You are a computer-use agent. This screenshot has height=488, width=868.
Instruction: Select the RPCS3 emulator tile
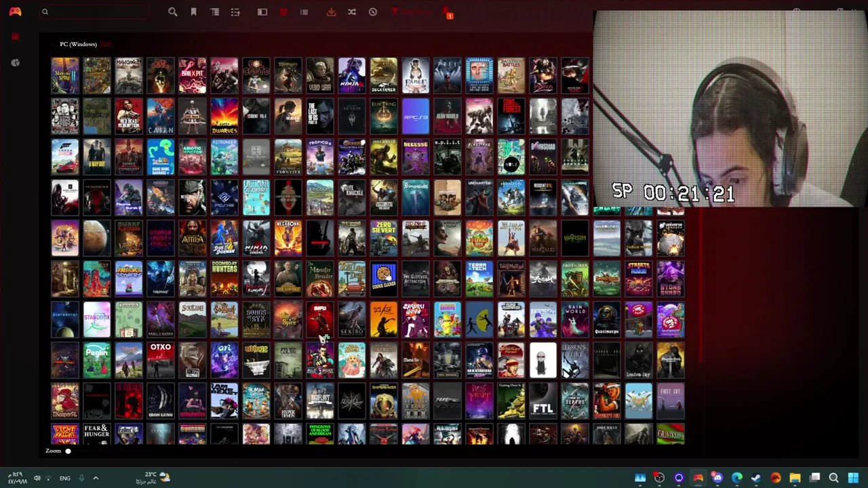416,116
